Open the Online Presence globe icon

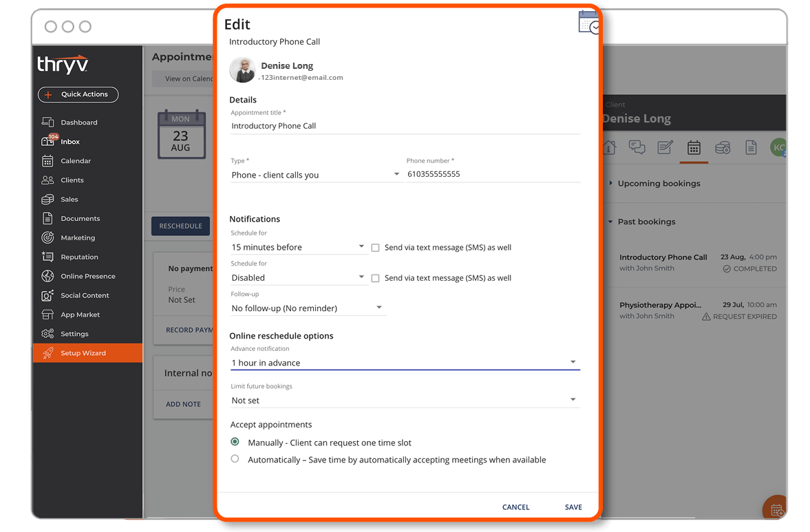[x=47, y=276]
